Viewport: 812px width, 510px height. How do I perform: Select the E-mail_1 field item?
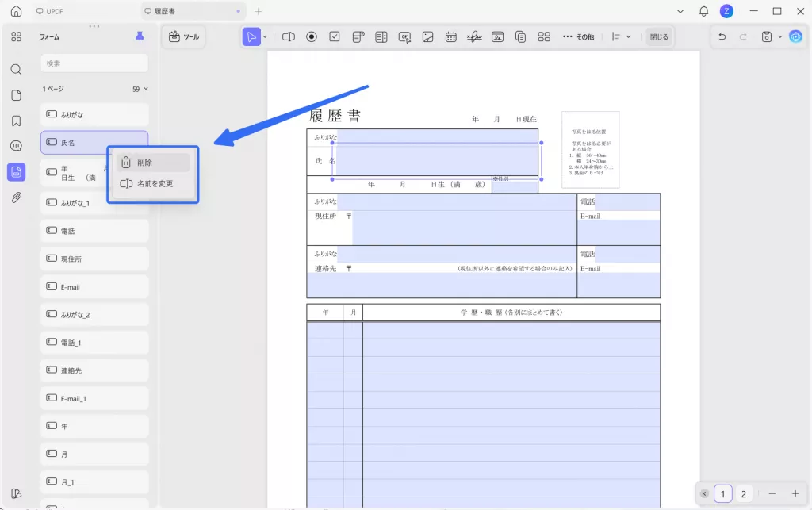click(x=94, y=399)
